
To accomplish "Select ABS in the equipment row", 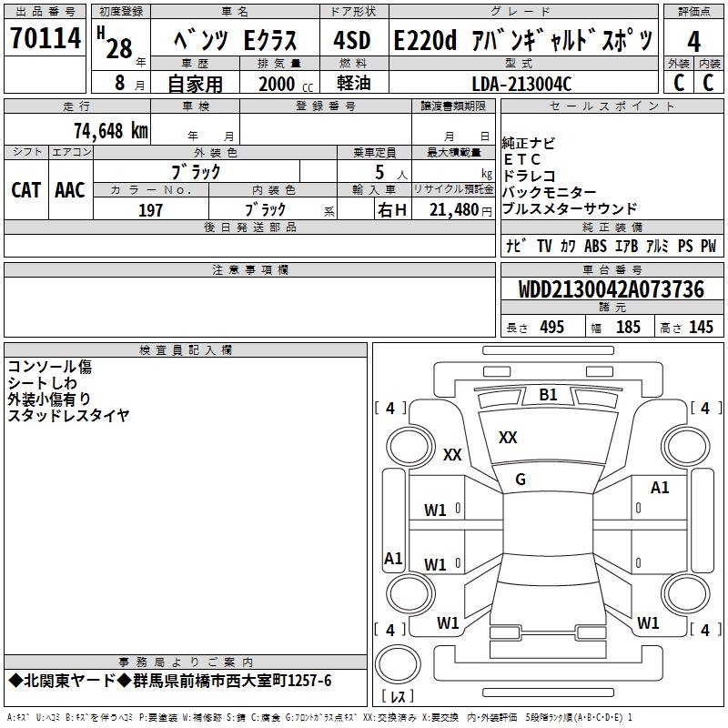I will click(595, 246).
